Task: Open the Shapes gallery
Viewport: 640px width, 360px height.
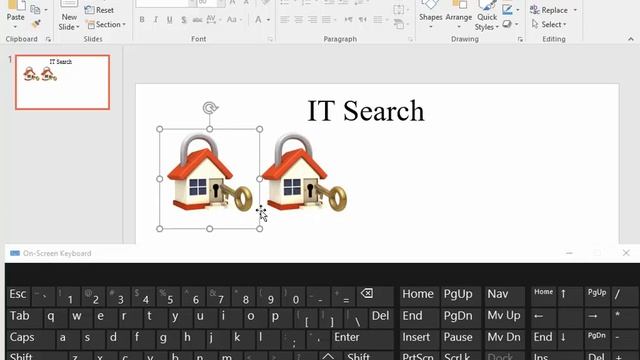Action: click(430, 15)
